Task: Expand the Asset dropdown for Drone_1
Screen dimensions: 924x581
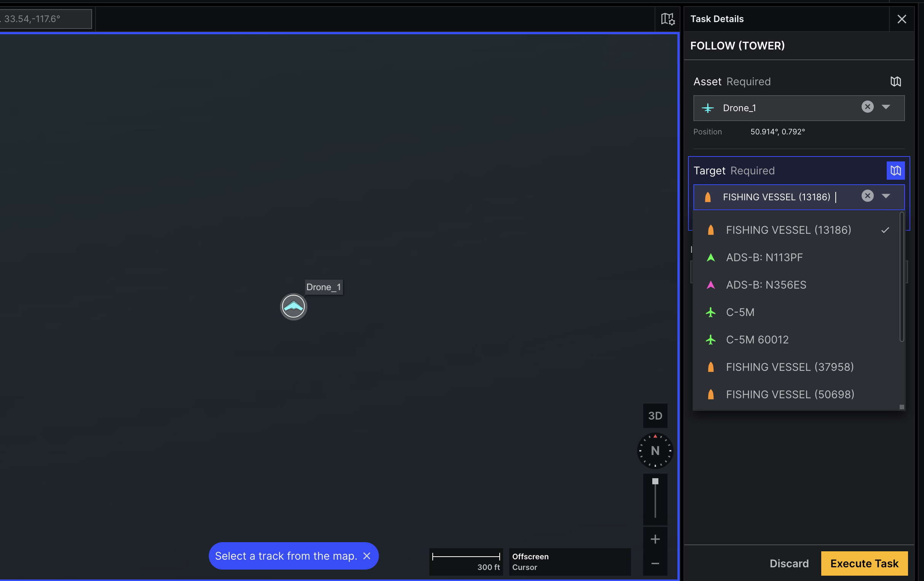Action: tap(886, 108)
